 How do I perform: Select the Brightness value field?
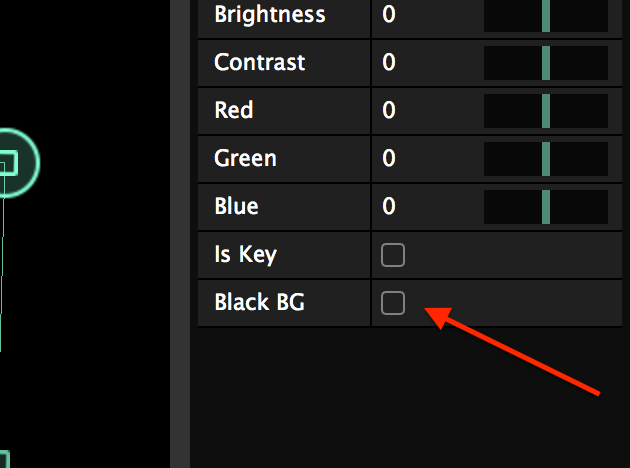(425, 15)
